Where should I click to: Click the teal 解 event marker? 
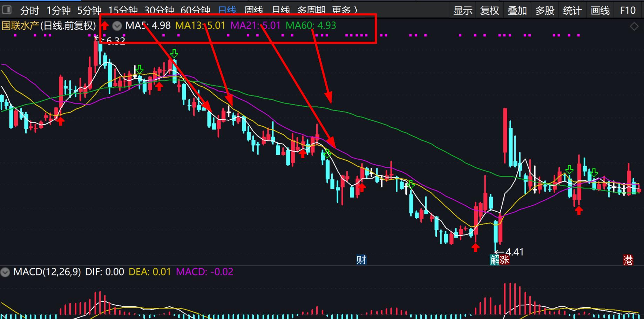click(494, 260)
